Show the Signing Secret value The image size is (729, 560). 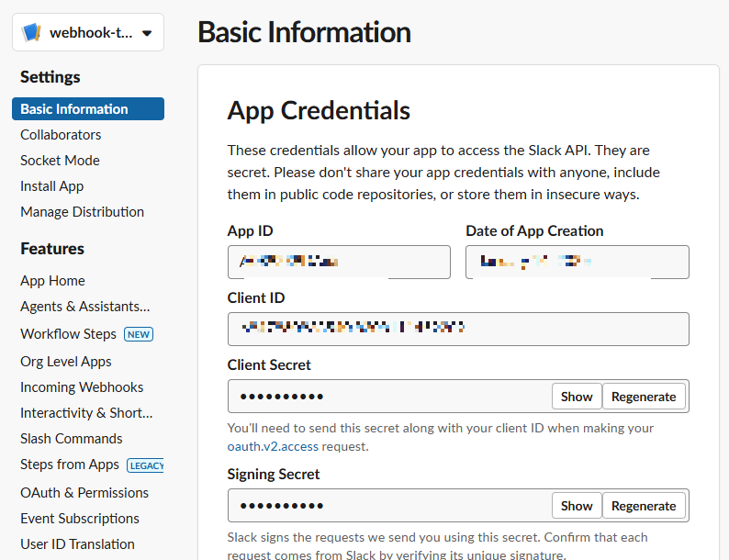577,506
